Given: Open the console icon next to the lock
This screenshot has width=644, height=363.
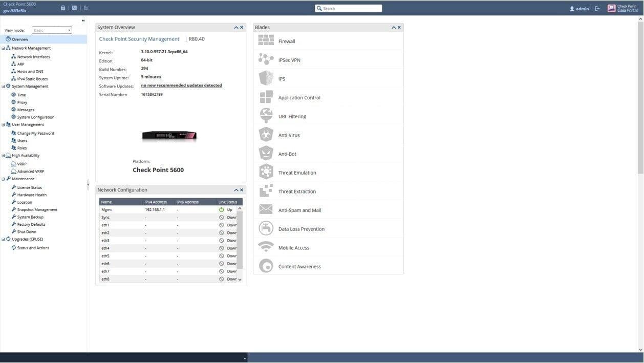Looking at the screenshot, I should pyautogui.click(x=74, y=7).
